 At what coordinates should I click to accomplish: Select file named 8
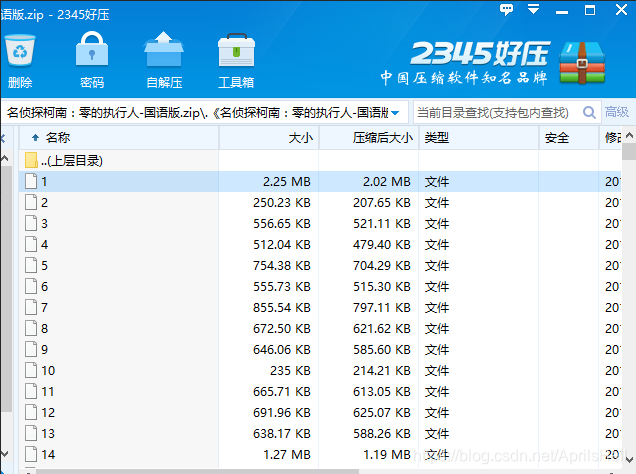pyautogui.click(x=44, y=328)
